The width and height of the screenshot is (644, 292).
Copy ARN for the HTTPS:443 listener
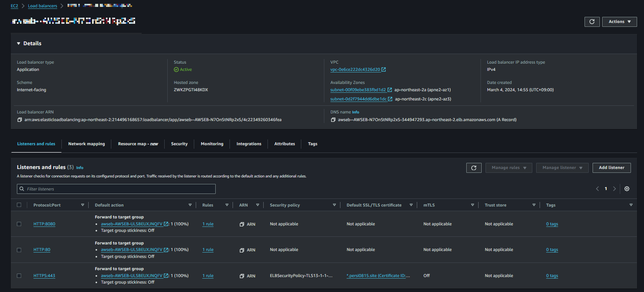tap(242, 276)
